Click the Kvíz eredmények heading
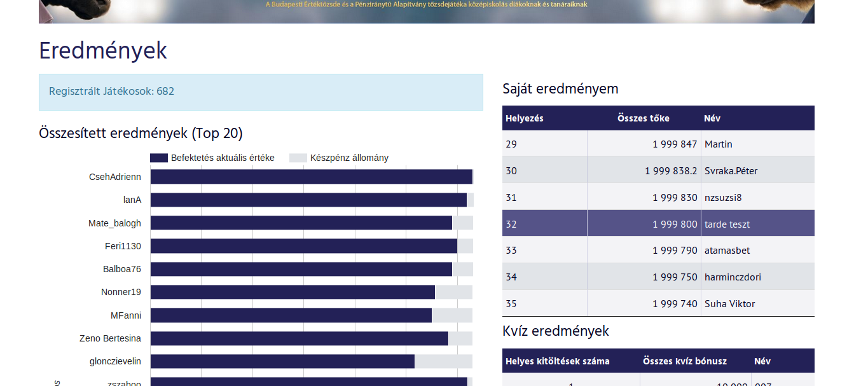 pyautogui.click(x=556, y=331)
